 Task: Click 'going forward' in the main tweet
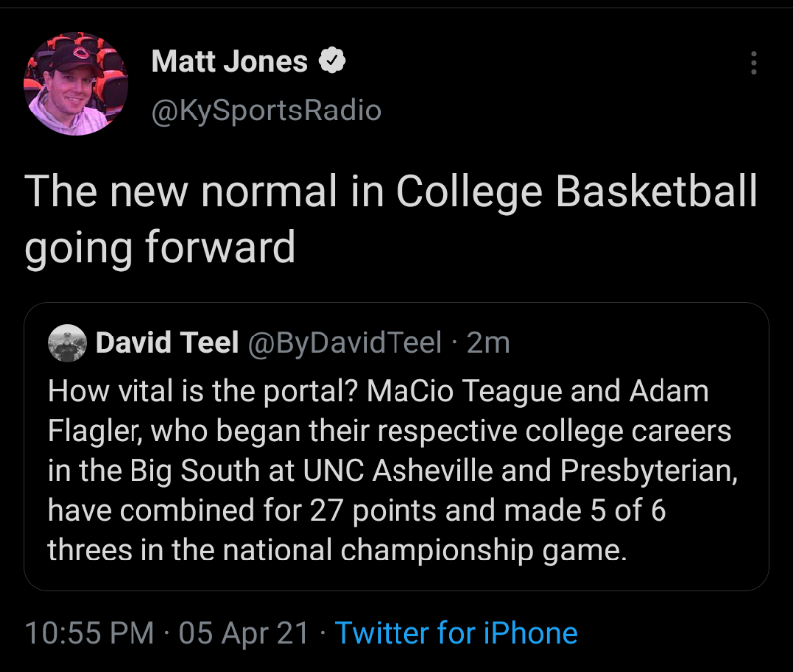coord(159,247)
